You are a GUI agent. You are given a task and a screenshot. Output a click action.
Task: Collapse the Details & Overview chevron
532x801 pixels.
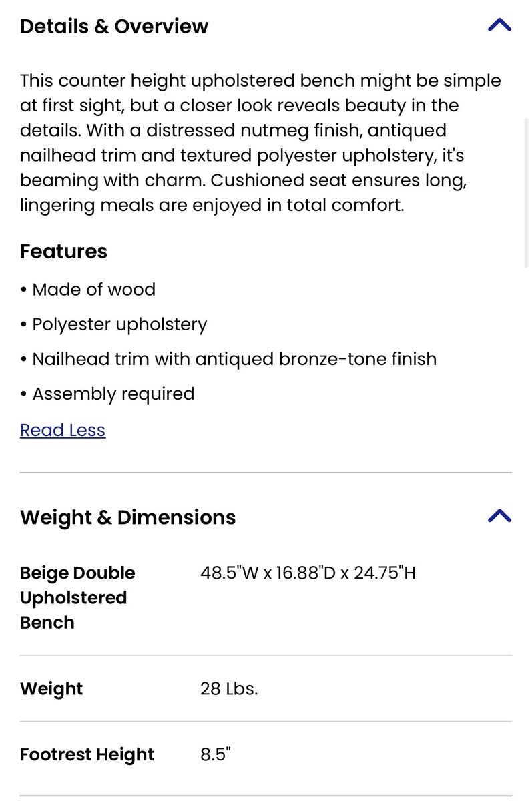tap(499, 25)
